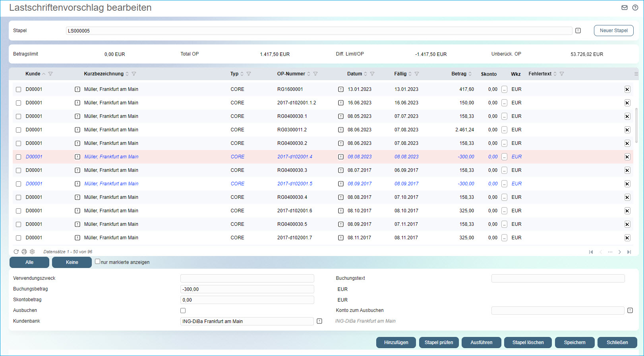The image size is (644, 356).
Task: Select checkbox for row 2017-d102001.1.2
Action: point(18,103)
